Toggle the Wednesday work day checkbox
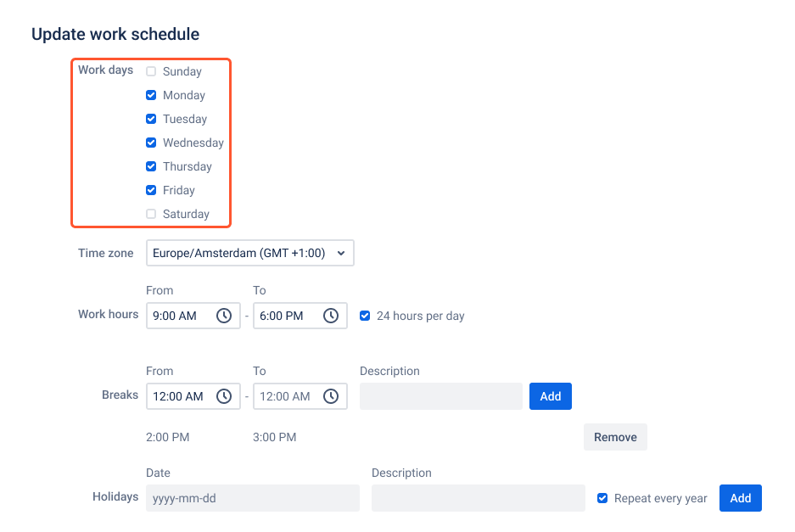This screenshot has height=532, width=795. pyautogui.click(x=151, y=143)
